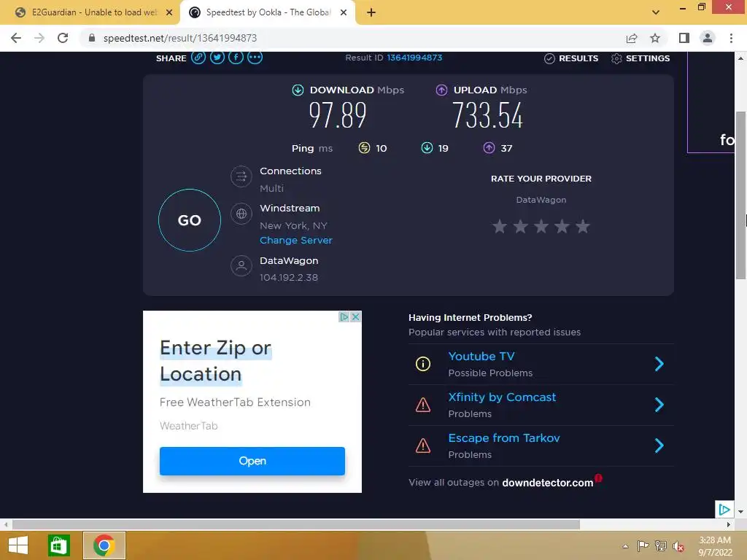
Task: Click the share page icon in address bar
Action: 632,38
